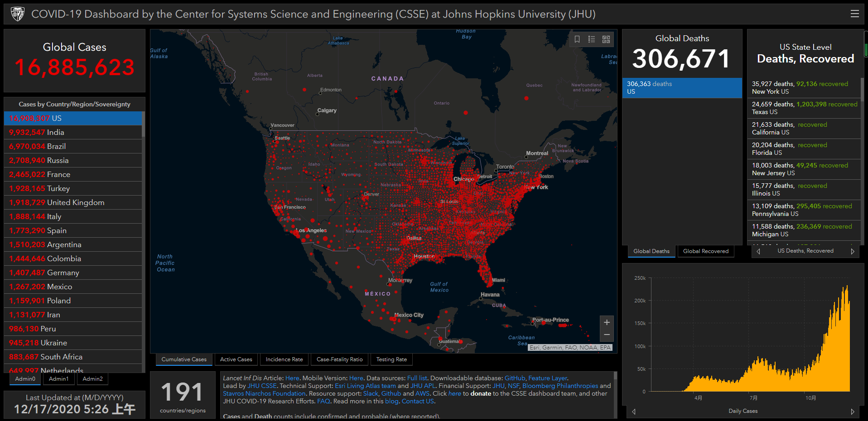This screenshot has height=421, width=868.
Task: Open the Incidence Rate map tab
Action: (285, 359)
